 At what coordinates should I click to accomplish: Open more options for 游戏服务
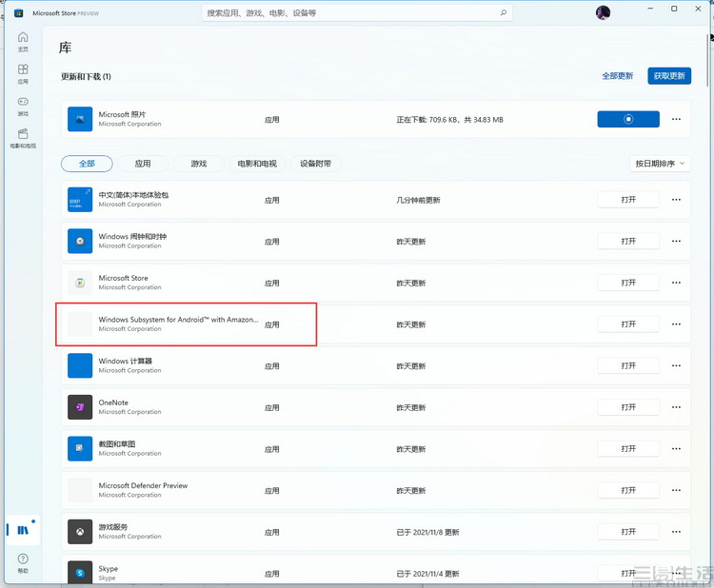(x=676, y=532)
